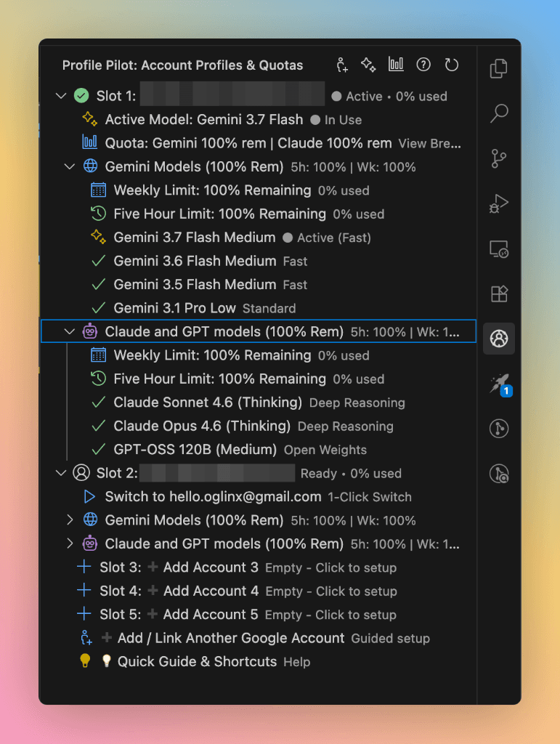Viewport: 560px width, 744px height.
Task: Click Weekly Limit row under Slot 1 Gemini Models
Action: pyautogui.click(x=259, y=190)
